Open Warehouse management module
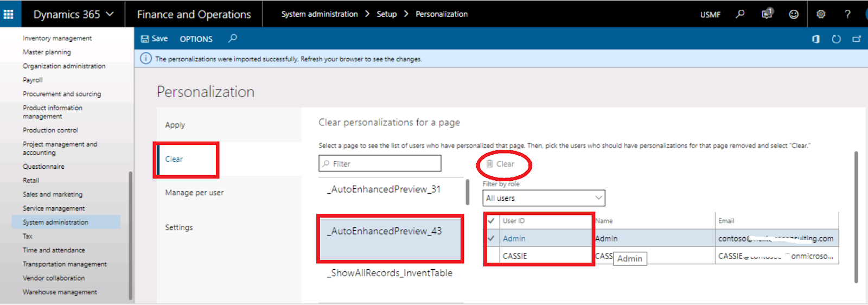Image resolution: width=868 pixels, height=305 pixels. (60, 292)
